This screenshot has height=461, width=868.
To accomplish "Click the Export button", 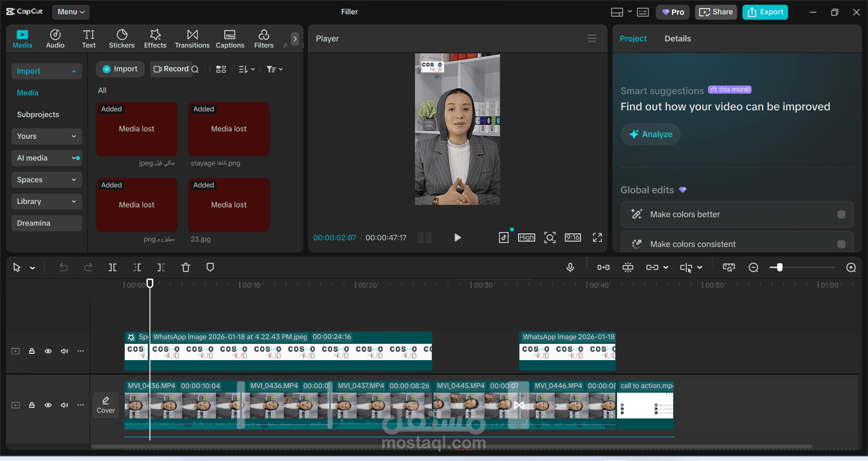I will coord(765,12).
